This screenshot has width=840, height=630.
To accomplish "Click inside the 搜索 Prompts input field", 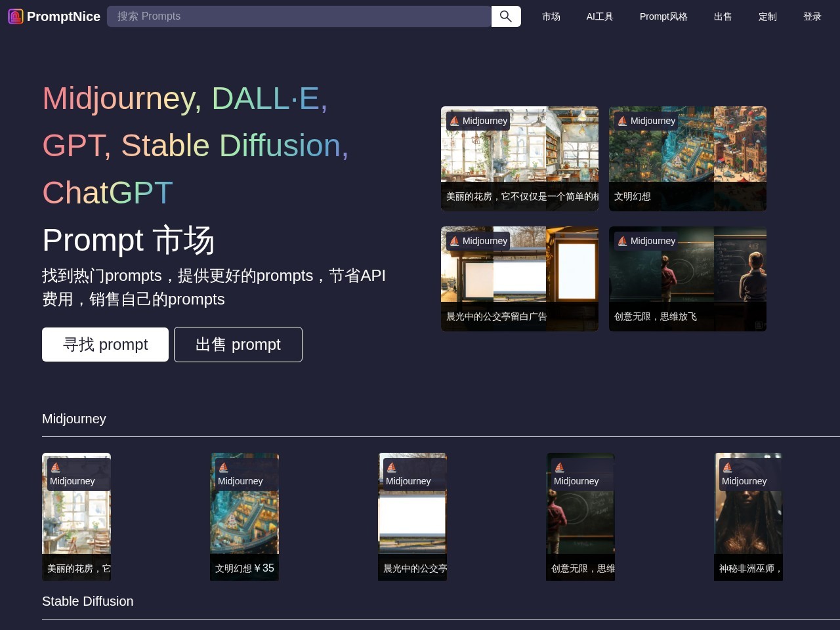I will (x=299, y=16).
